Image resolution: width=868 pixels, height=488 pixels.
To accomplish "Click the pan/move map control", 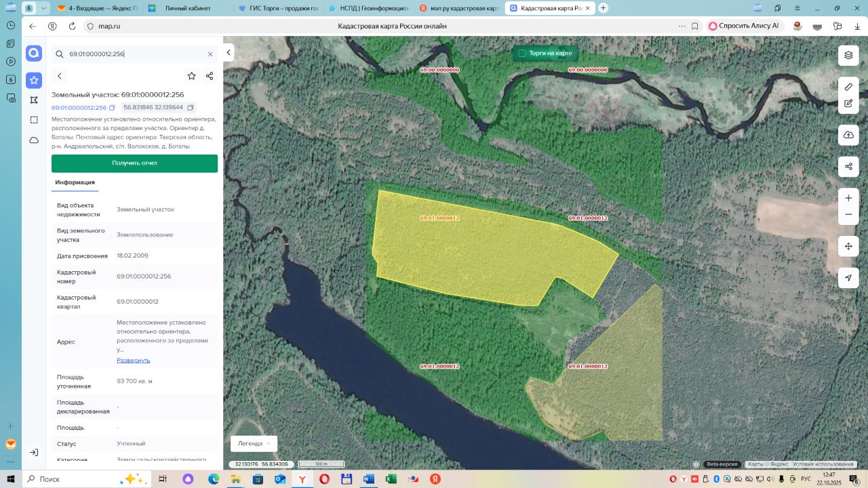I will point(848,246).
